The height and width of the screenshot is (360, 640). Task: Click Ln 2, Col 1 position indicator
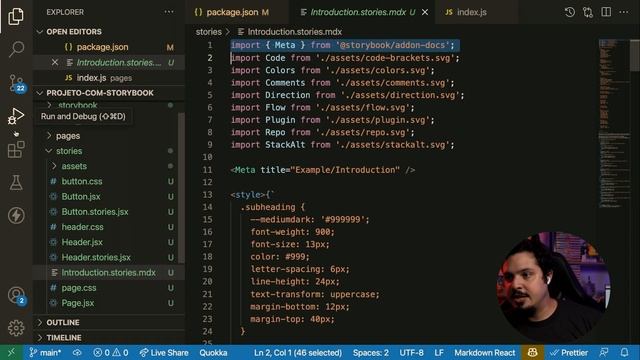[298, 353]
